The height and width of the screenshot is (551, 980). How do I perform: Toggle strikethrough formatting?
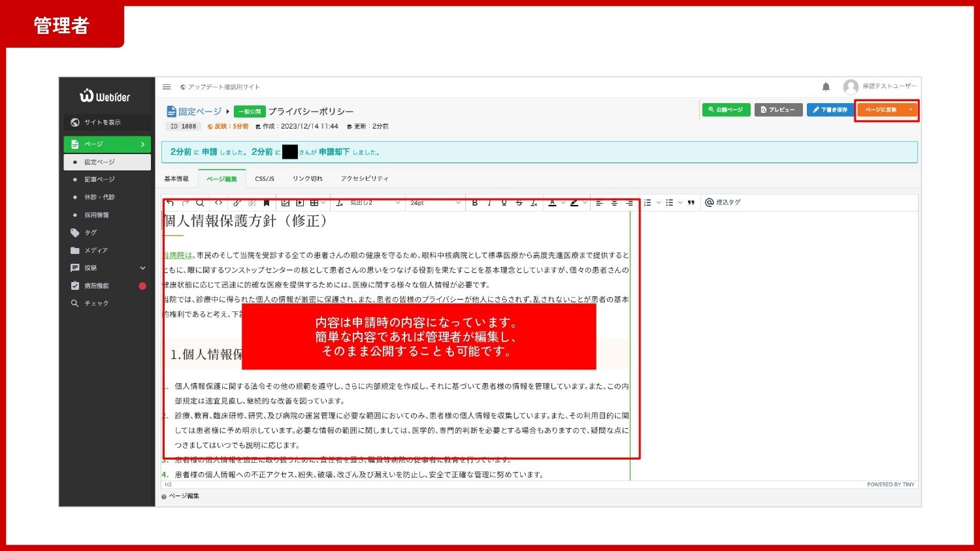pos(519,203)
